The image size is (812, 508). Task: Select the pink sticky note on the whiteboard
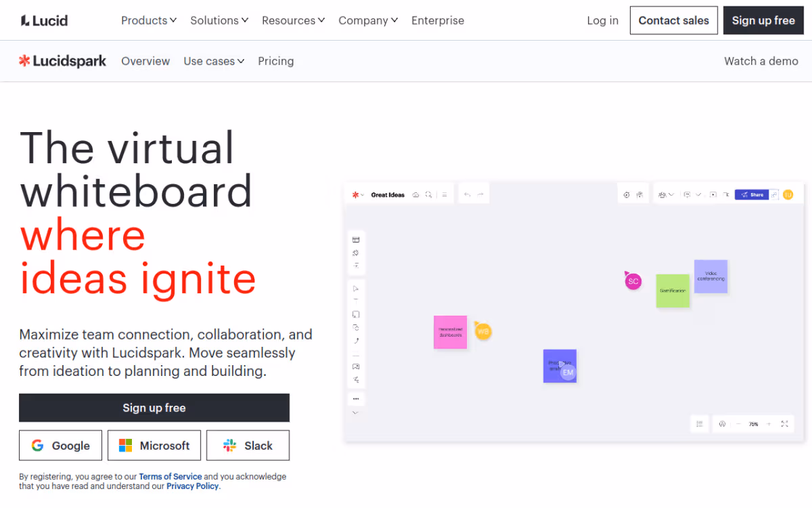(x=450, y=332)
